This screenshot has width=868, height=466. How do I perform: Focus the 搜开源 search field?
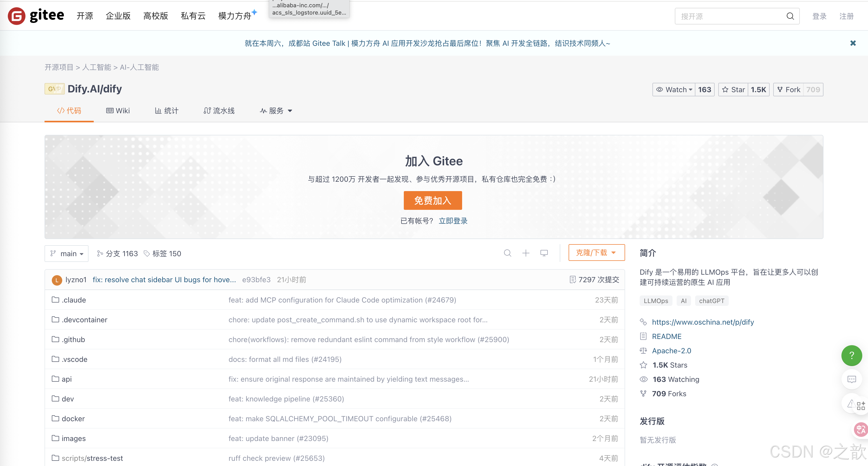731,16
